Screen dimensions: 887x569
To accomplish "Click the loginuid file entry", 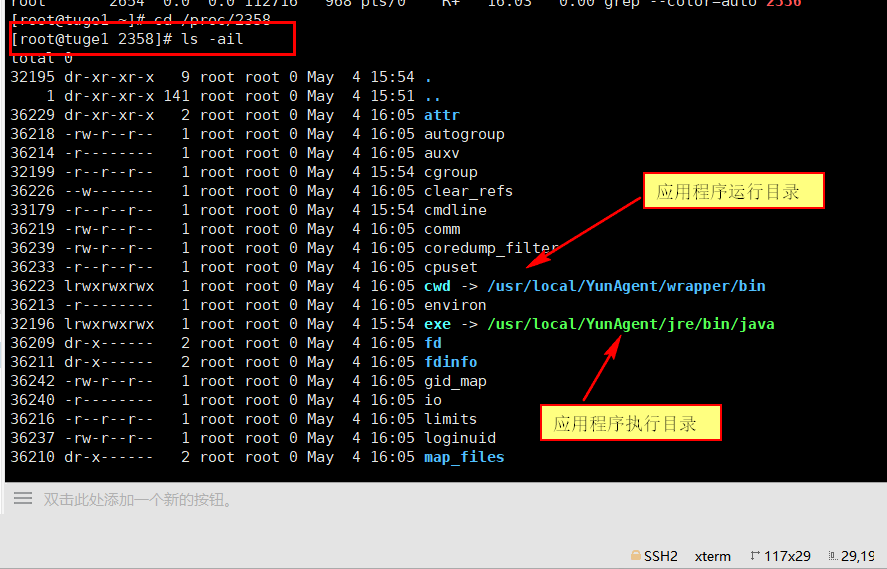I will pyautogui.click(x=460, y=438).
